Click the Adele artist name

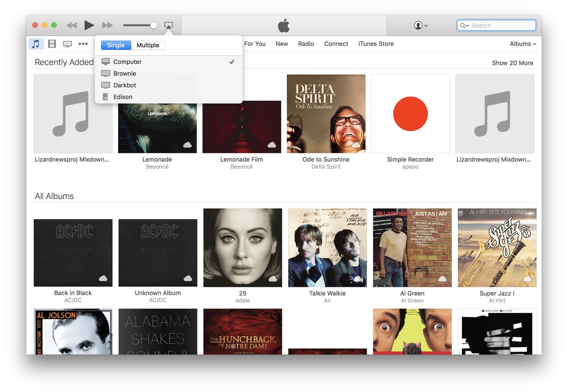coord(243,301)
